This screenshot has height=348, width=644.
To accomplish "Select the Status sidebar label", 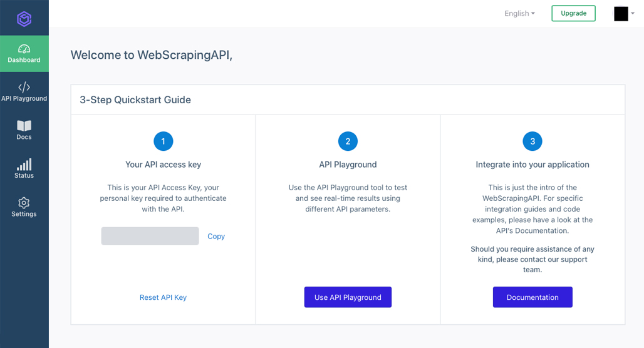I will pos(24,176).
